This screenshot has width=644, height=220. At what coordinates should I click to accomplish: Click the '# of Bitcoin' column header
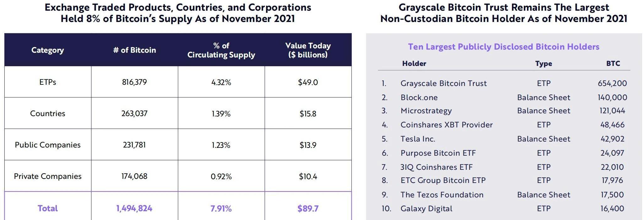[x=134, y=50]
